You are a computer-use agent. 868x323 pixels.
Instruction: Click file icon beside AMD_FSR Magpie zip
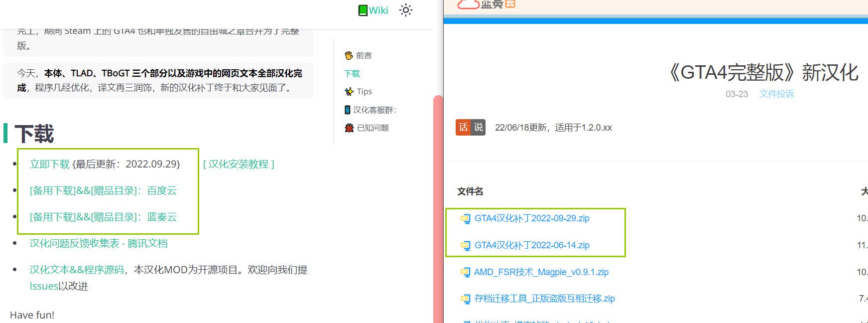(465, 273)
